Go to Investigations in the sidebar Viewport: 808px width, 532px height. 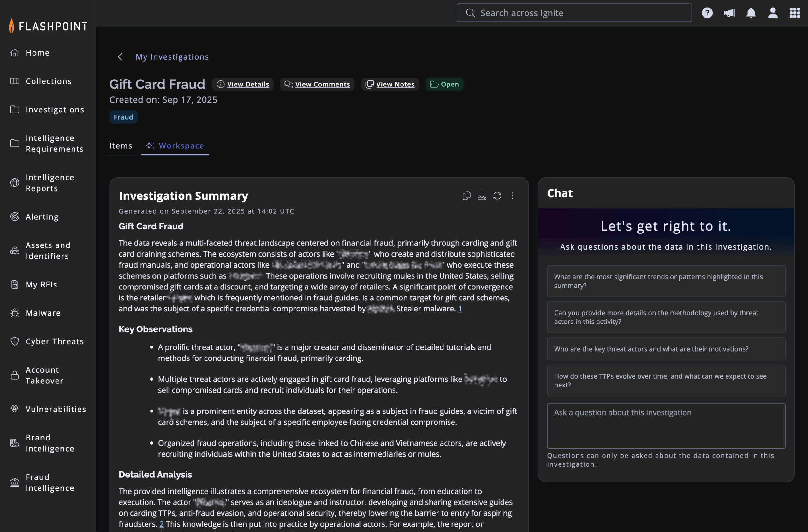pyautogui.click(x=55, y=110)
